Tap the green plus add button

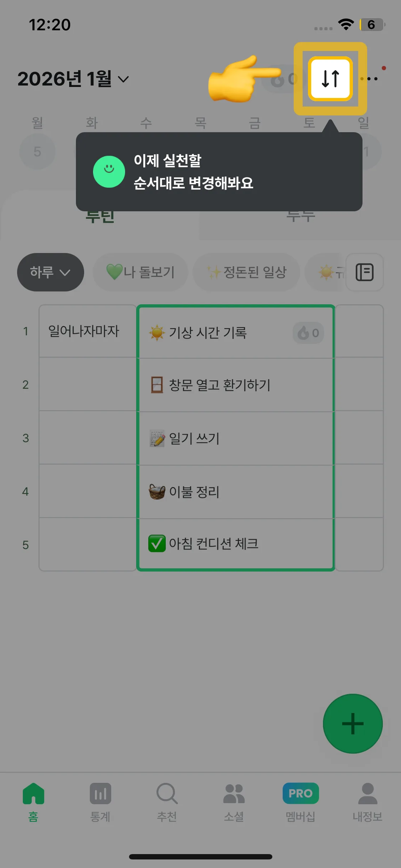tap(353, 723)
